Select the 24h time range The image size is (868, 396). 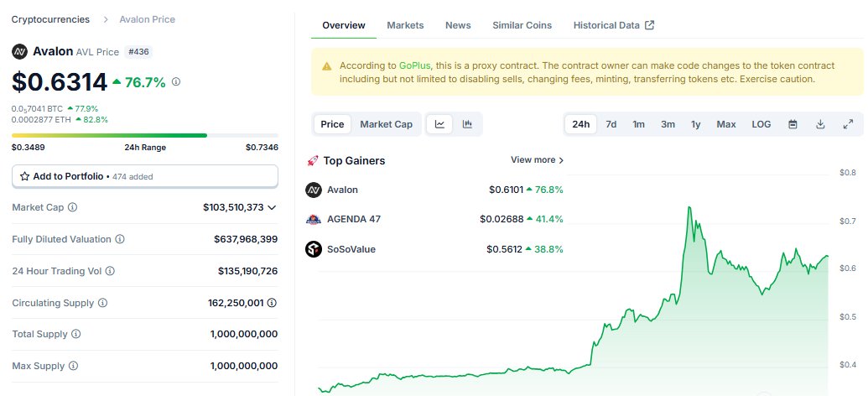[580, 124]
